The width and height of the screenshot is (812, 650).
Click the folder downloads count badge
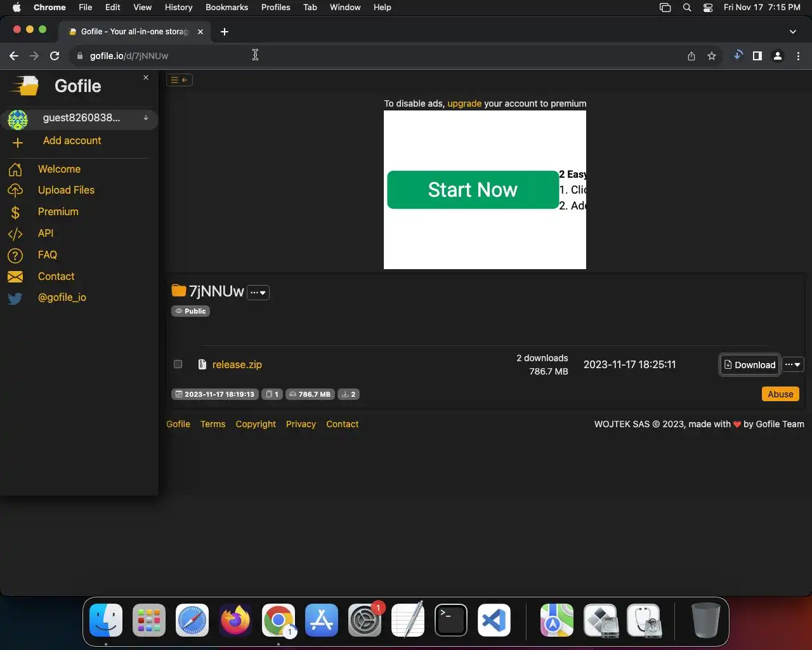click(348, 394)
